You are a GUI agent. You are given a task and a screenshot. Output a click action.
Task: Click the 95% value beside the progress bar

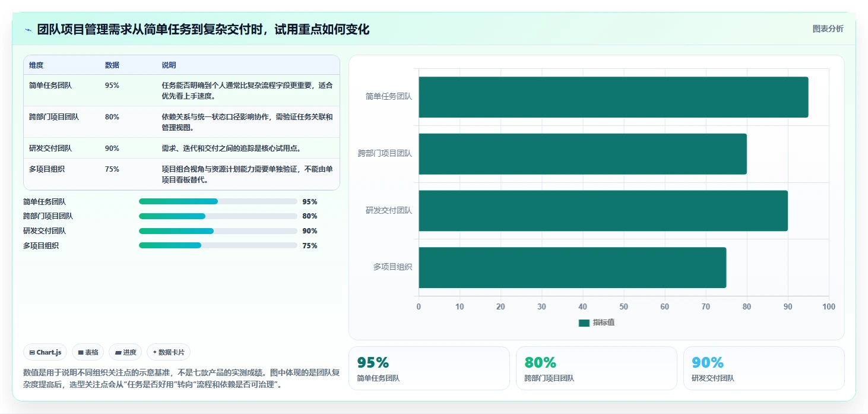pyautogui.click(x=310, y=202)
